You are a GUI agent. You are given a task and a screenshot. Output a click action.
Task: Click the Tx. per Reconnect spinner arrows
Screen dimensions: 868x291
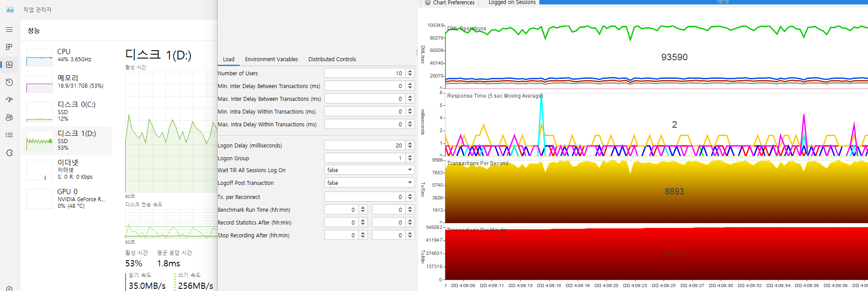point(410,197)
